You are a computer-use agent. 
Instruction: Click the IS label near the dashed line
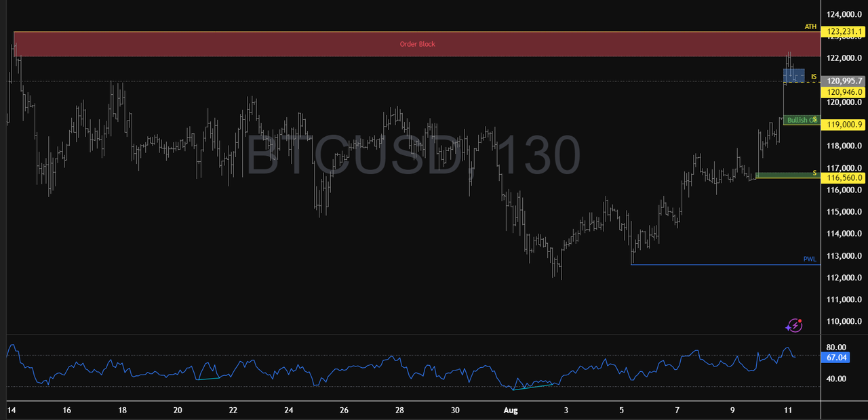[813, 77]
